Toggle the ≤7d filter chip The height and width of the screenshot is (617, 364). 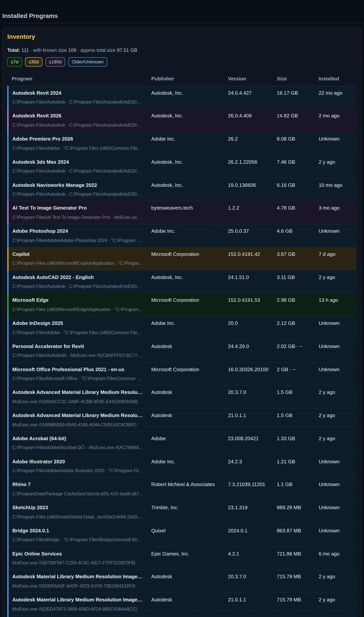14,62
